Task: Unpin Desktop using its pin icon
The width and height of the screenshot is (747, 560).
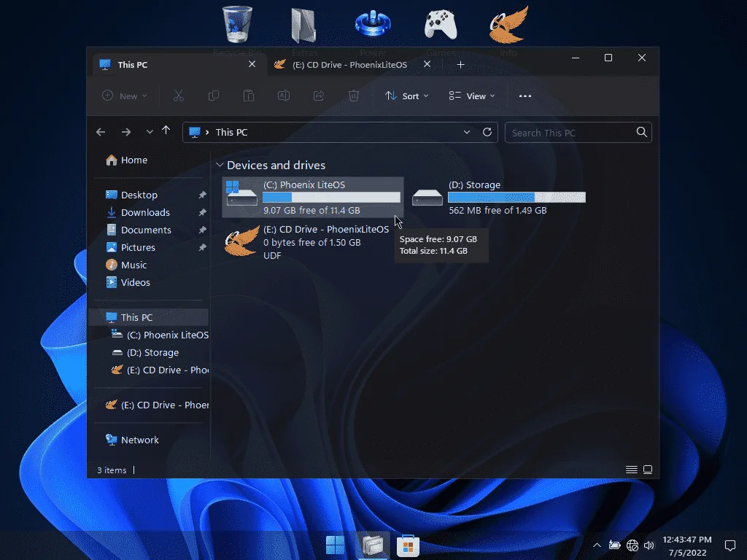Action: [x=203, y=195]
